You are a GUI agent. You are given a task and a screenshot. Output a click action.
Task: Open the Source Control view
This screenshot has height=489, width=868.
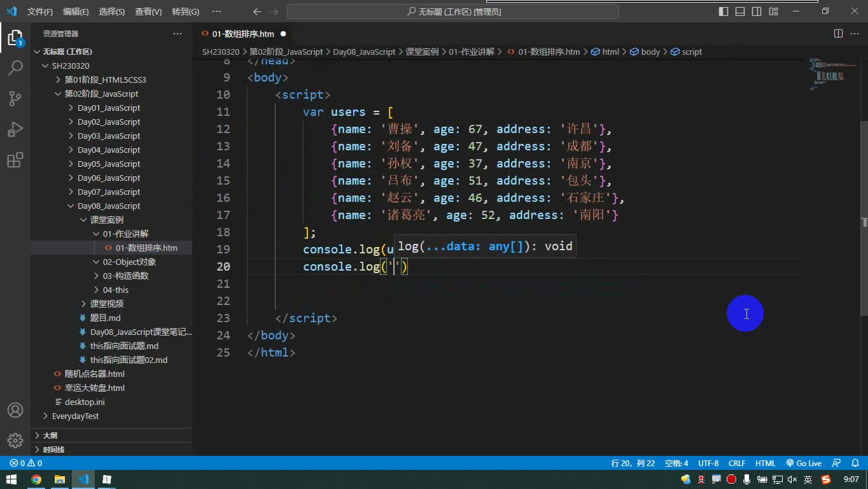pos(15,98)
